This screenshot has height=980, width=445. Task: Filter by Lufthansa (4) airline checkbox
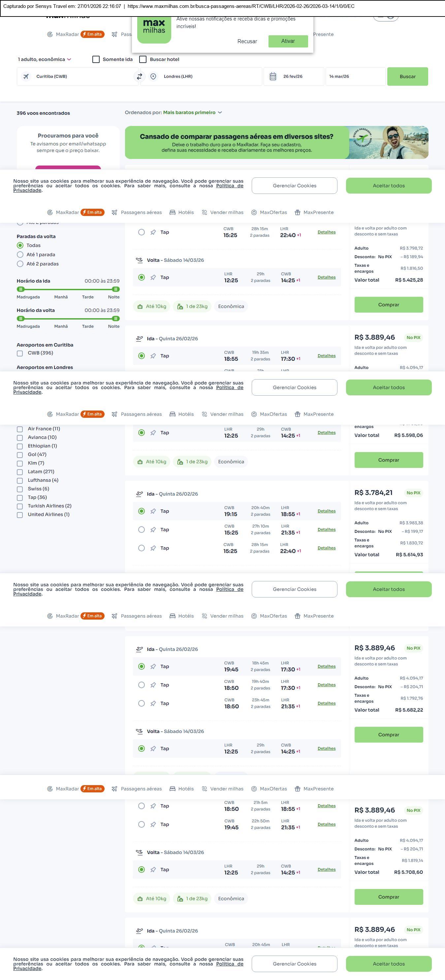pyautogui.click(x=20, y=480)
